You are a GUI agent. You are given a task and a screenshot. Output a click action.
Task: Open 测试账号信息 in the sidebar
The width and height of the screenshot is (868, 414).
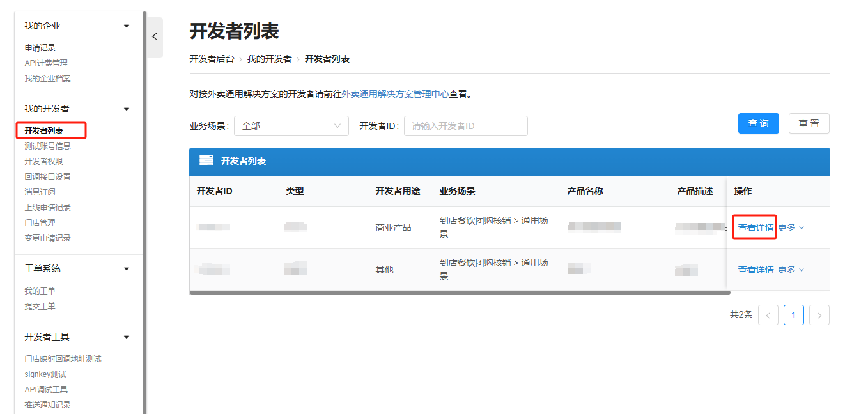pyautogui.click(x=47, y=146)
